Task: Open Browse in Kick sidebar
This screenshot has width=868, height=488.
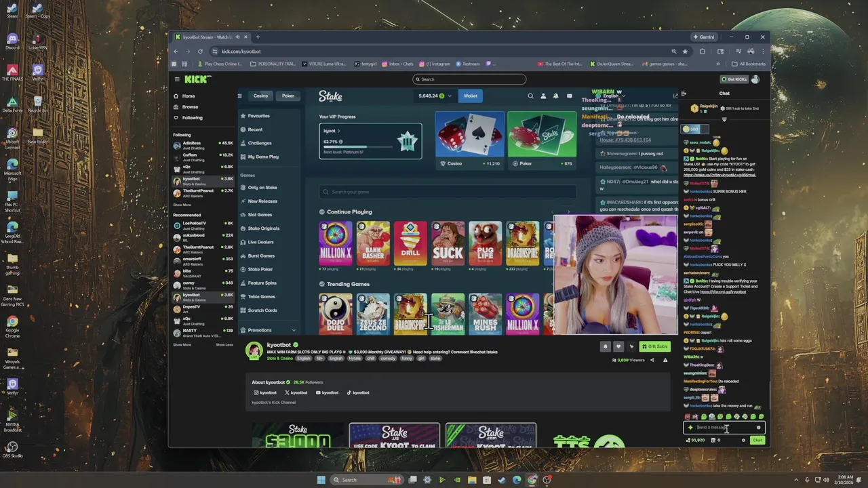Action: (x=184, y=107)
